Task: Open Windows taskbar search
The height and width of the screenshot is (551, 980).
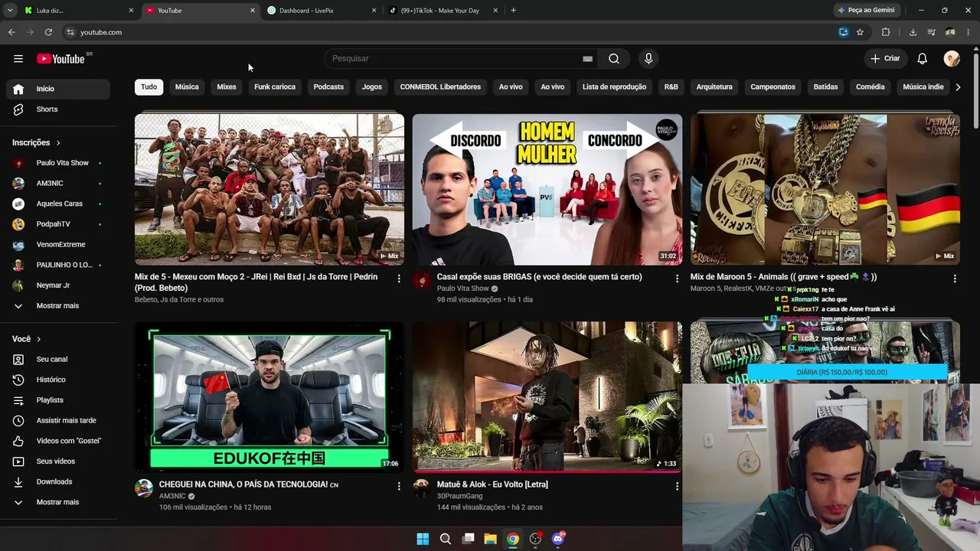Action: [x=445, y=539]
